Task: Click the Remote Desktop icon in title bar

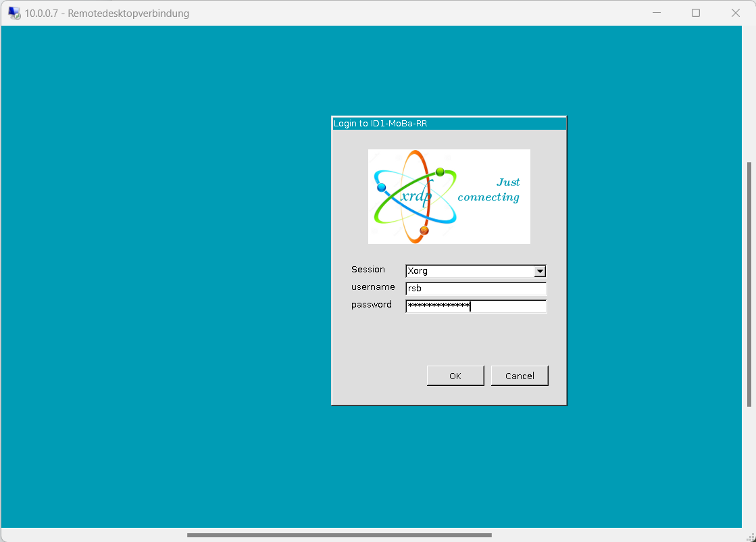Action: pos(14,13)
